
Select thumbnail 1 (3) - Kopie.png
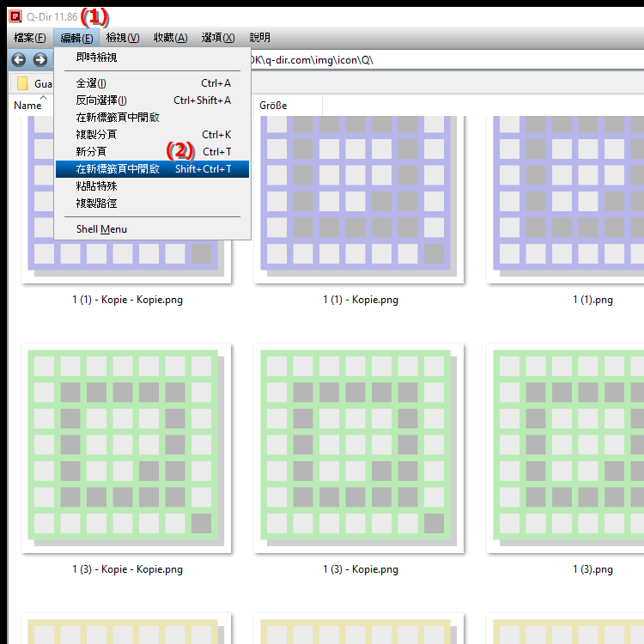point(359,448)
